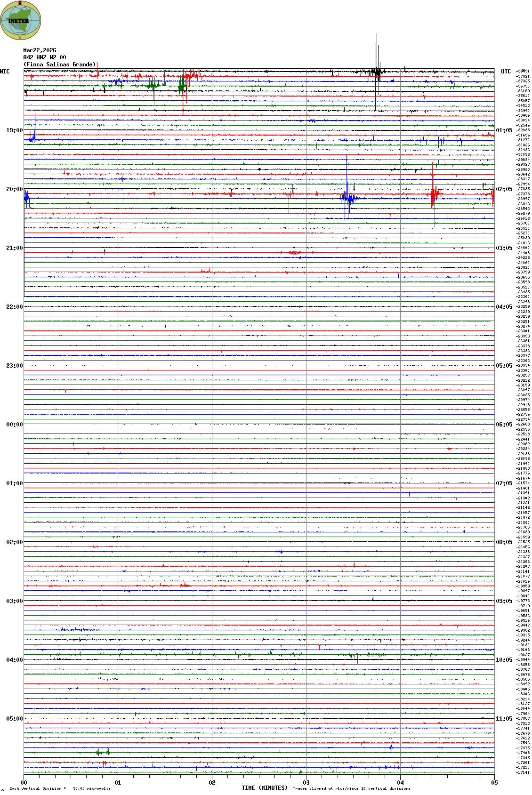This screenshot has height=795, width=532.
Task: Click the large red seismic event near 20:00
Action: (433, 192)
